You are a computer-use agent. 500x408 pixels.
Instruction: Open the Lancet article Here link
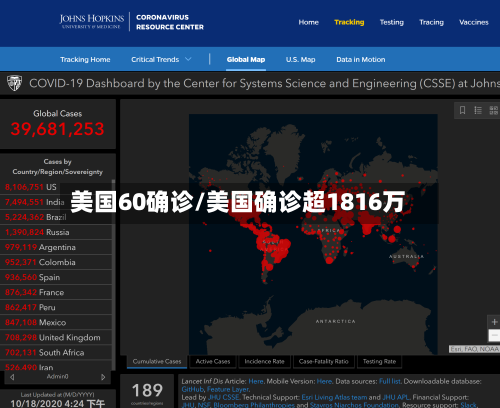point(256,381)
